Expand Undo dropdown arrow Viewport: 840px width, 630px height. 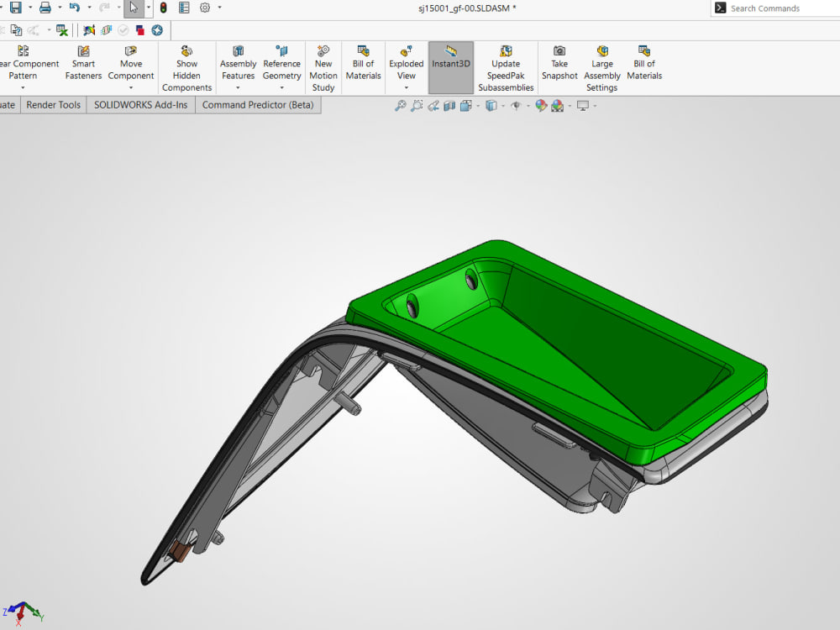point(89,8)
